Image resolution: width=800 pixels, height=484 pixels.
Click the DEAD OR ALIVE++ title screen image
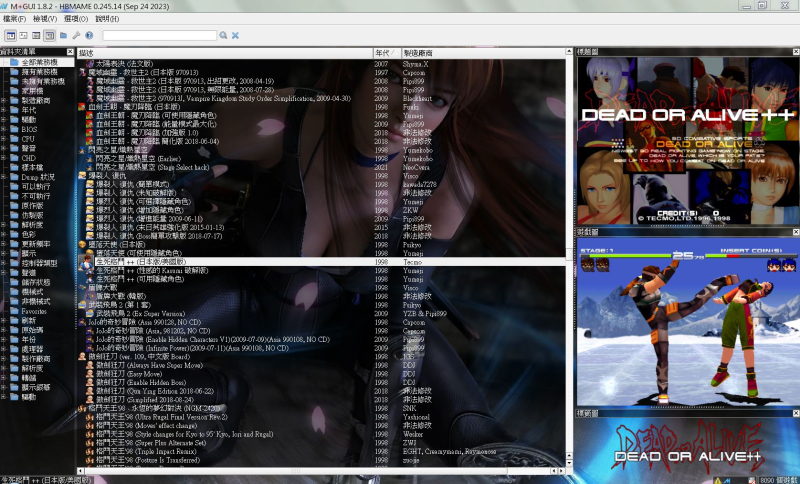point(688,141)
